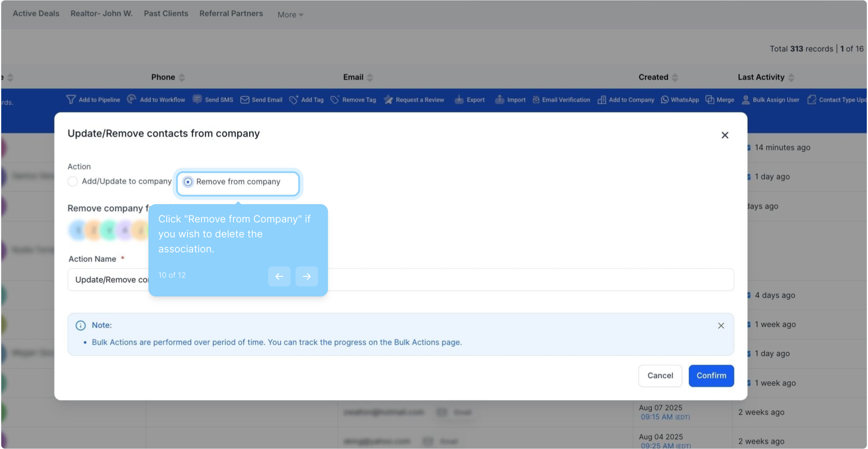Click the Send Email envelope icon
Screen dimensions: 868x449
245,100
